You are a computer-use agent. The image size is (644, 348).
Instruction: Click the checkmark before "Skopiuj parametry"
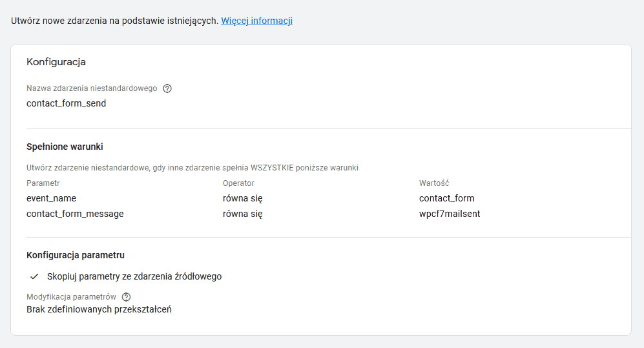(35, 276)
